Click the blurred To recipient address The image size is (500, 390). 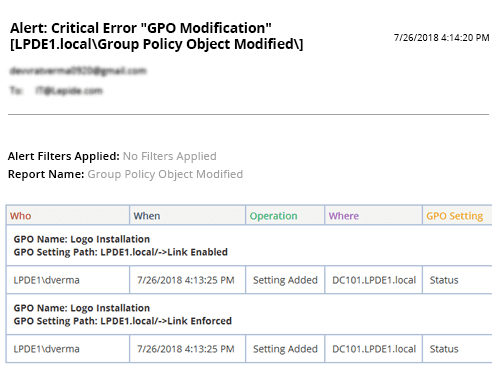pos(69,91)
